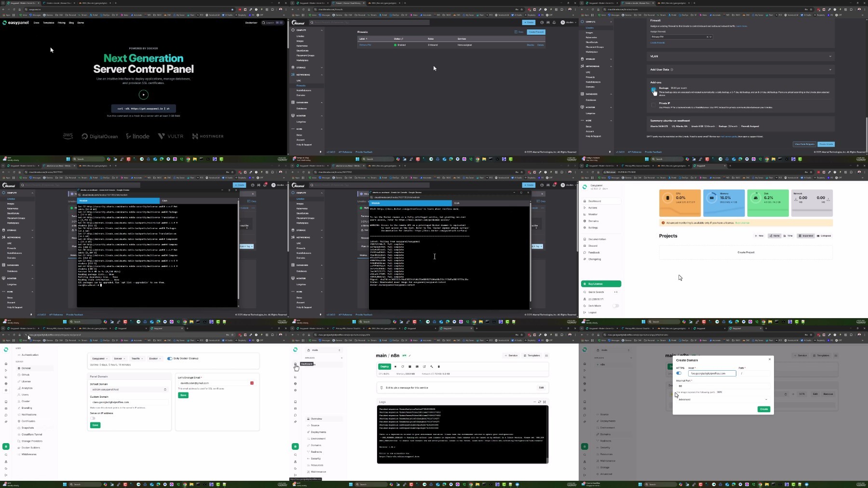
Task: Click the blue Memory usage card
Action: point(724,203)
